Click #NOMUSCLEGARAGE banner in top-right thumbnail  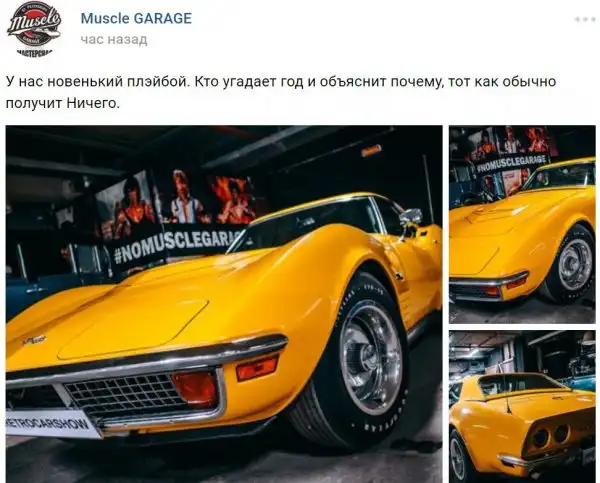512,164
